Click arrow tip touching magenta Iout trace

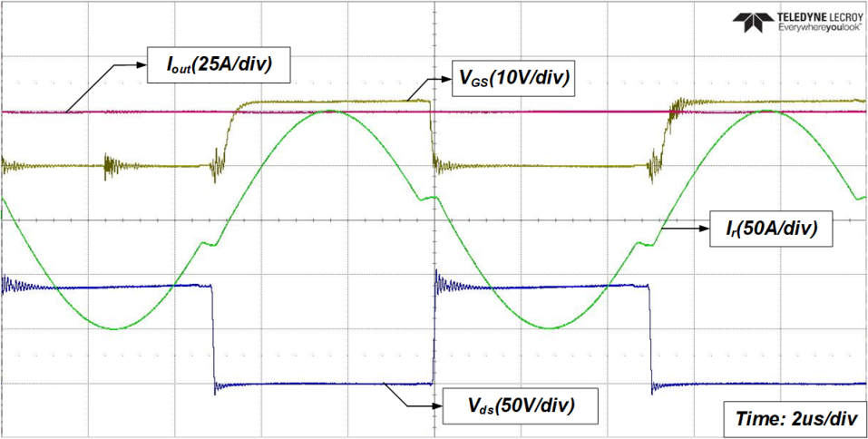(x=66, y=112)
